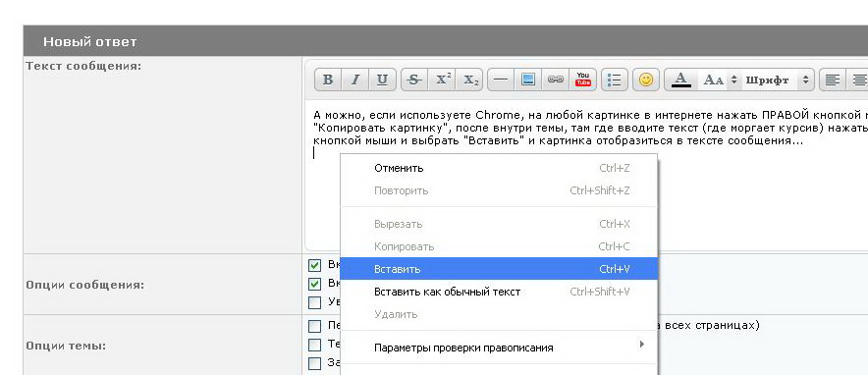Choose Отменить in the context menu
868x375 pixels.
(499, 168)
